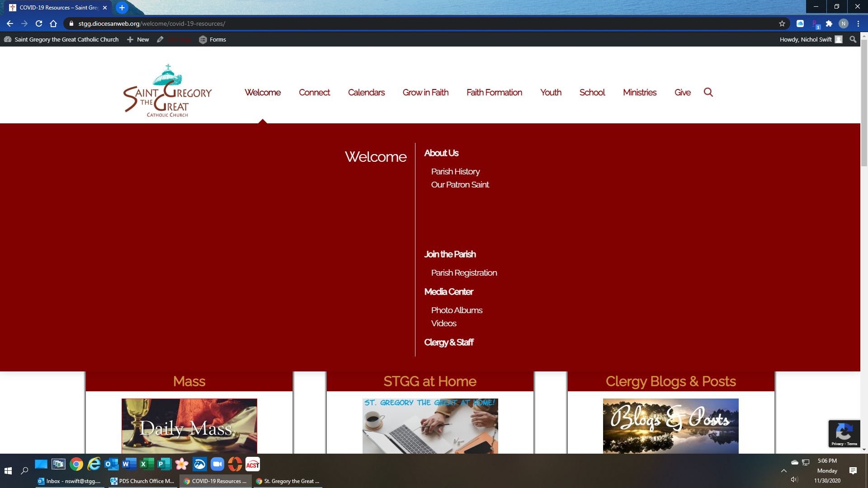Open the New content admin menu

138,39
